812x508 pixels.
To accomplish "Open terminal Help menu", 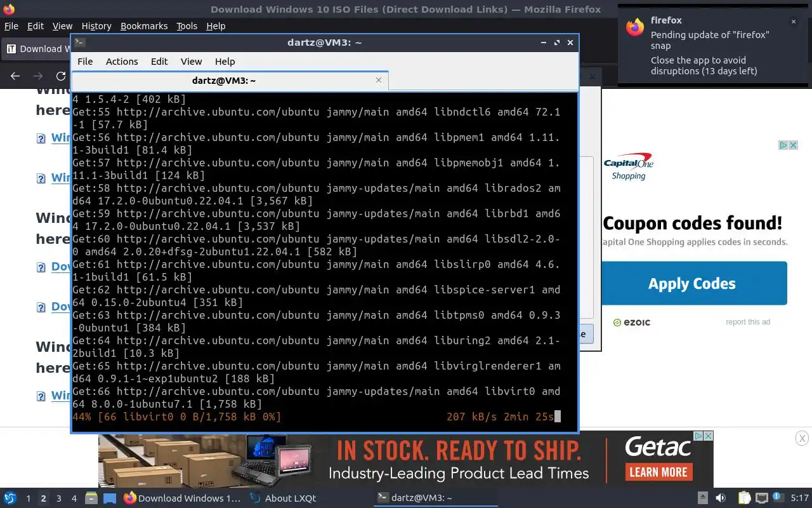I will tap(225, 61).
